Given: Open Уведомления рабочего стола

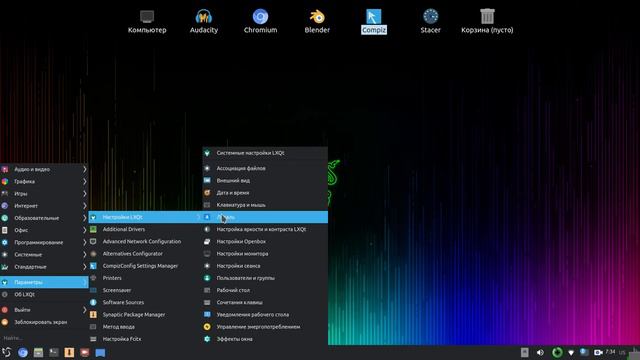Looking at the screenshot, I should click(265, 315).
